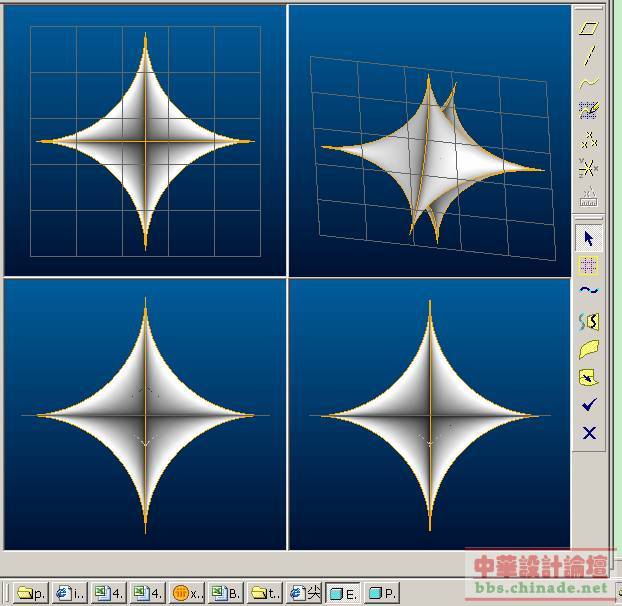Viewport: 622px width, 606px height.
Task: Switch to the Excel 'B.' taskbar window
Action: tap(225, 593)
